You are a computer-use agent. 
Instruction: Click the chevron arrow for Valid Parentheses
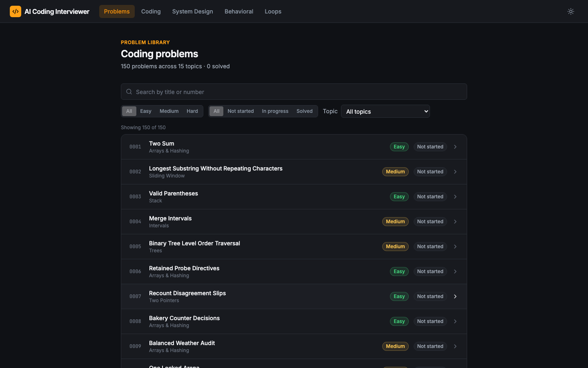coord(455,197)
